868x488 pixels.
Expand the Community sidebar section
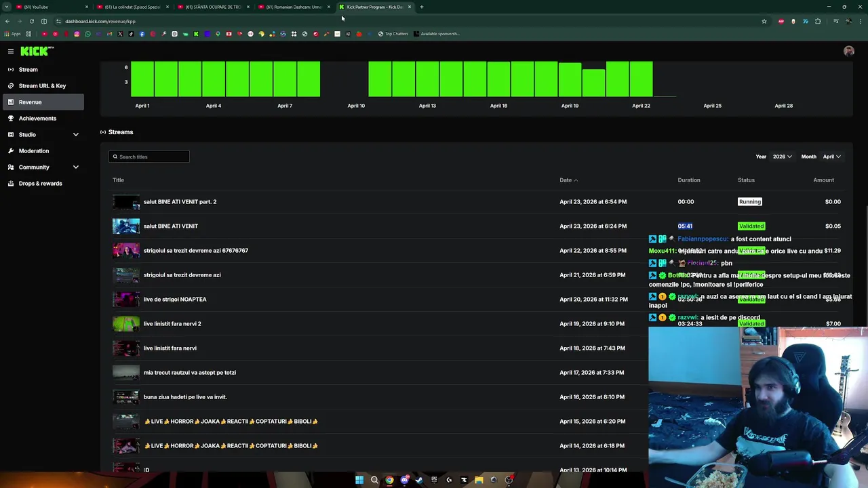point(75,167)
